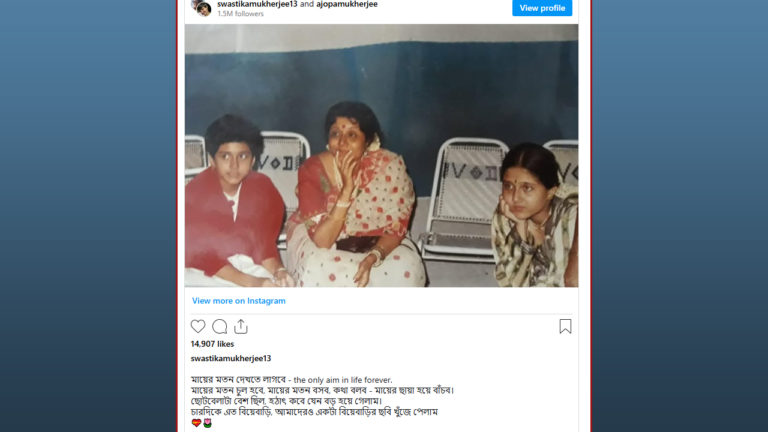768x432 pixels.
Task: Open ajopamukherjee collaborator profile link
Action: (x=347, y=4)
